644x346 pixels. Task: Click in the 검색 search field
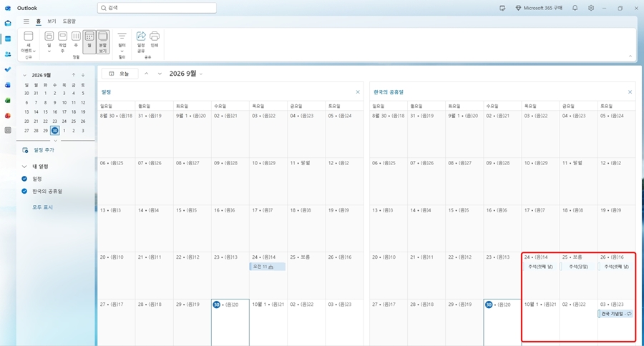coord(157,8)
